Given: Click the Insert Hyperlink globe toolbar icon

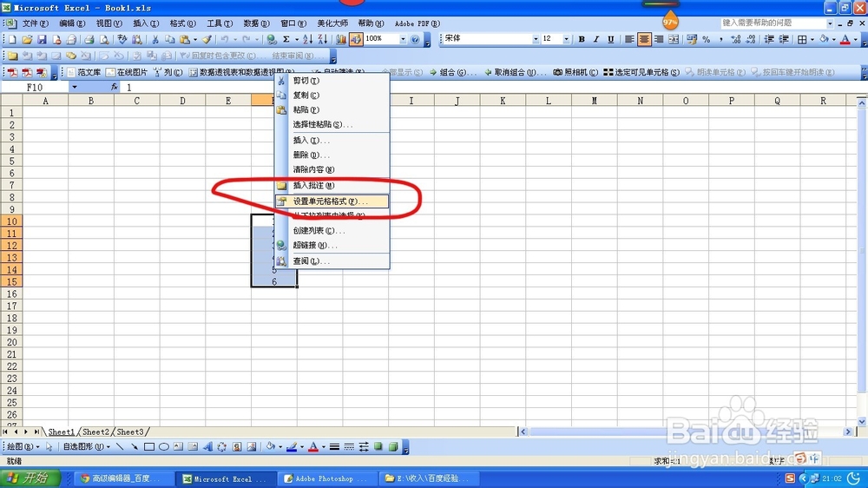Looking at the screenshot, I should [271, 39].
